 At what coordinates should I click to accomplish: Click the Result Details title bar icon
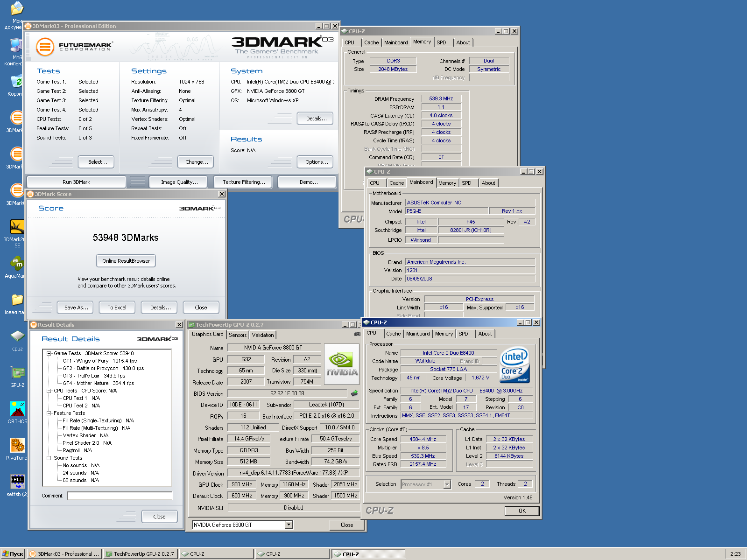point(34,325)
